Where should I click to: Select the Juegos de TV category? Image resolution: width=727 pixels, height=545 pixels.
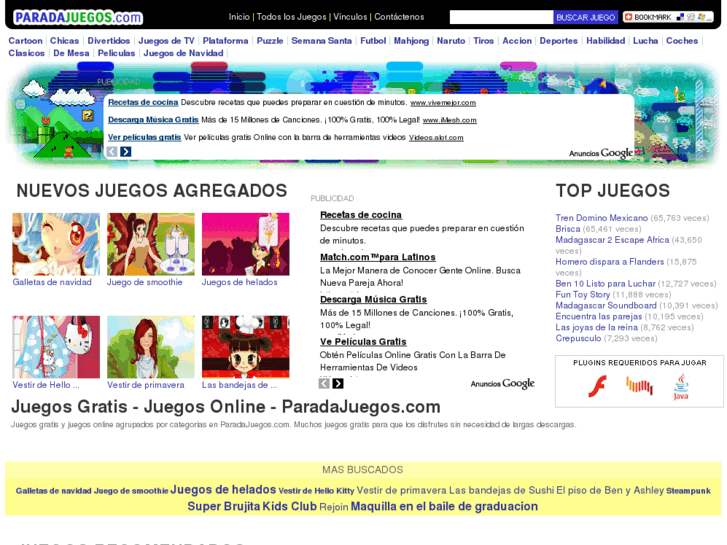click(x=166, y=41)
